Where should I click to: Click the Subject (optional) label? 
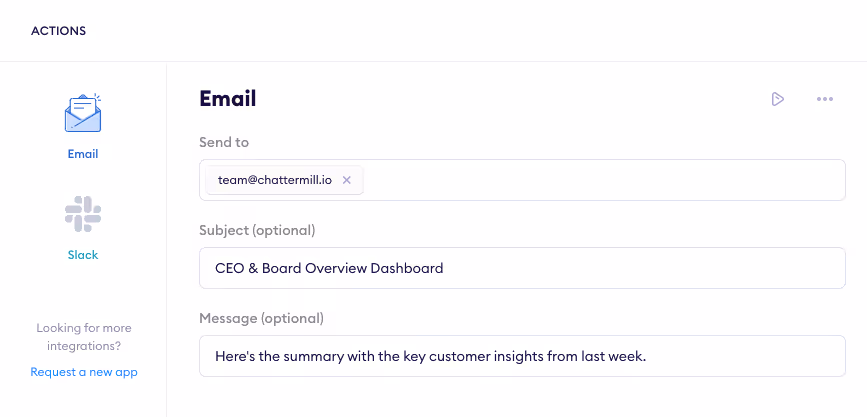pos(257,230)
